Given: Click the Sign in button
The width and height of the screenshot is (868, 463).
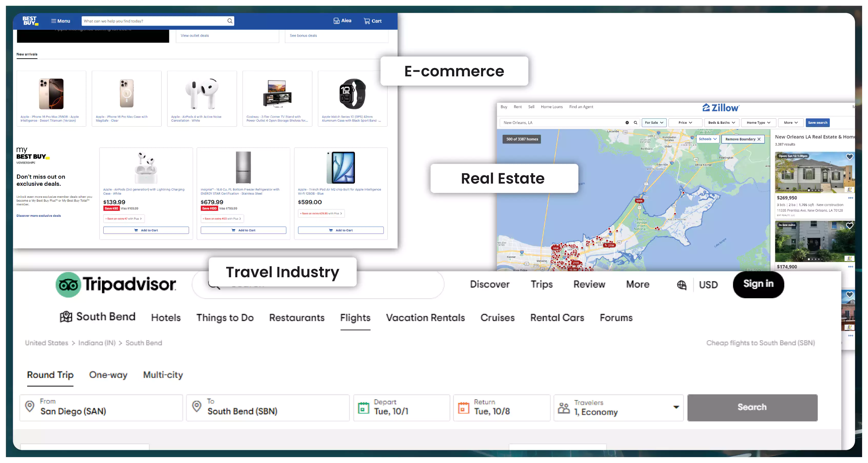Looking at the screenshot, I should coord(758,284).
